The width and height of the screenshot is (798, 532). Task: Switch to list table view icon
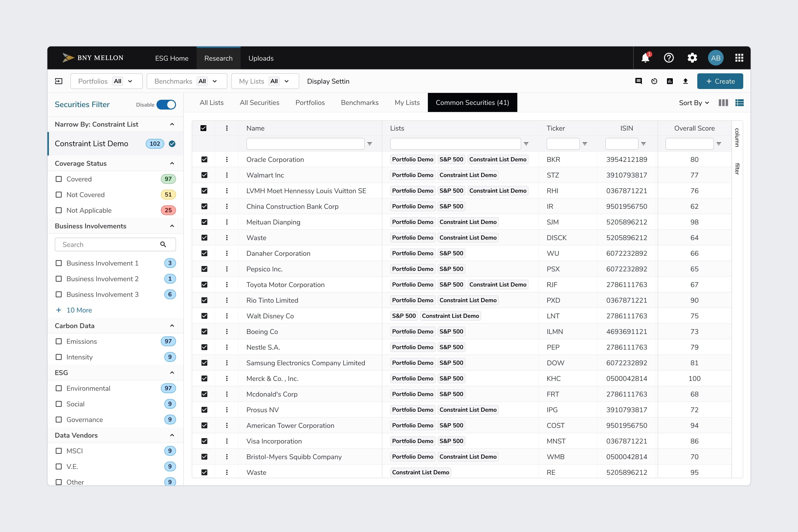pos(740,103)
